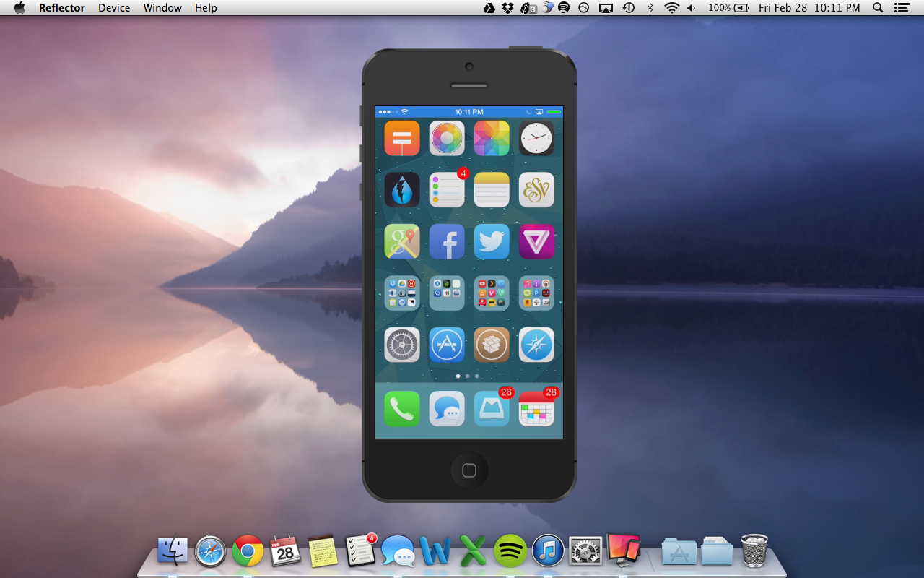Open the Apple menu
924x578 pixels.
tap(19, 8)
